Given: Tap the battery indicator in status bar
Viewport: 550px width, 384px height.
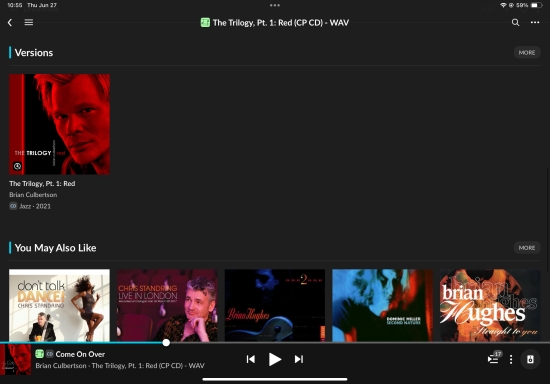Looking at the screenshot, I should [536, 5].
